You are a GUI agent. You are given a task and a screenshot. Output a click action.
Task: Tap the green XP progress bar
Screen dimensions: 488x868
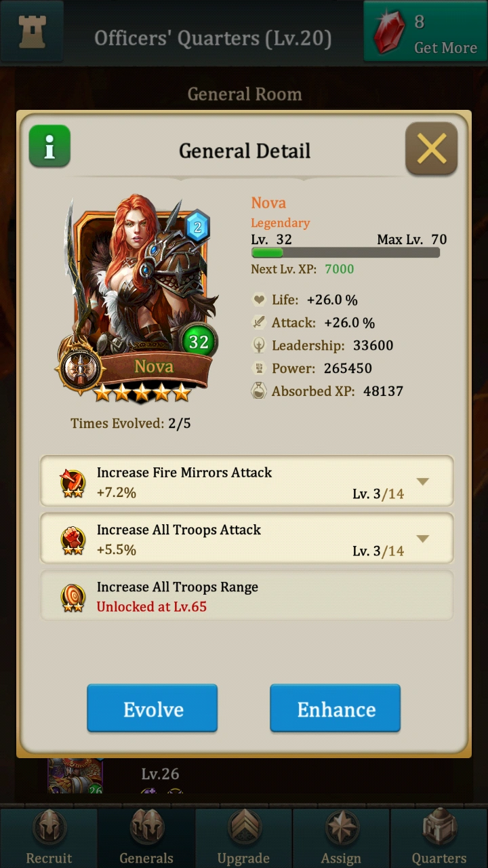(346, 253)
